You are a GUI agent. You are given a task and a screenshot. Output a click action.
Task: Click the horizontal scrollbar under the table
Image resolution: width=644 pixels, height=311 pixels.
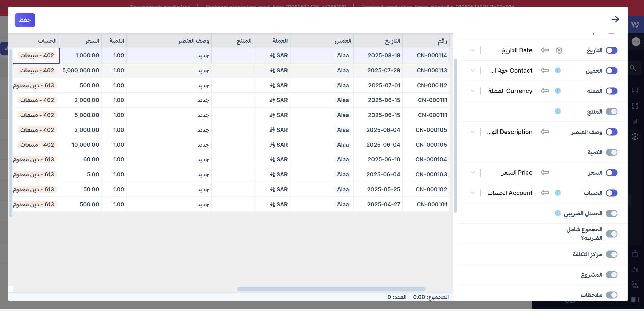coord(331,289)
